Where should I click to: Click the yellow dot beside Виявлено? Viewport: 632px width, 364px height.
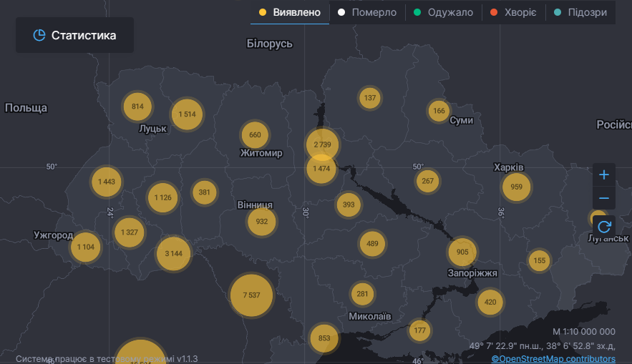pyautogui.click(x=263, y=12)
